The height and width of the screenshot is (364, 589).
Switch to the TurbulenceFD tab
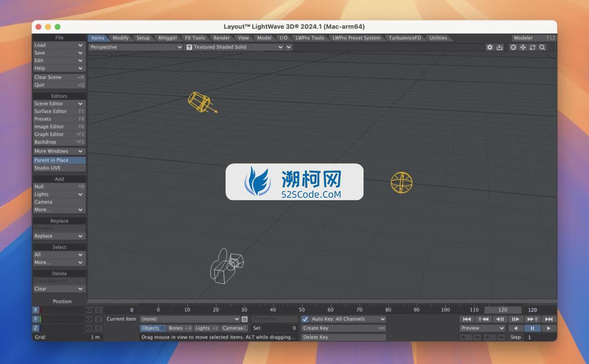click(x=404, y=38)
